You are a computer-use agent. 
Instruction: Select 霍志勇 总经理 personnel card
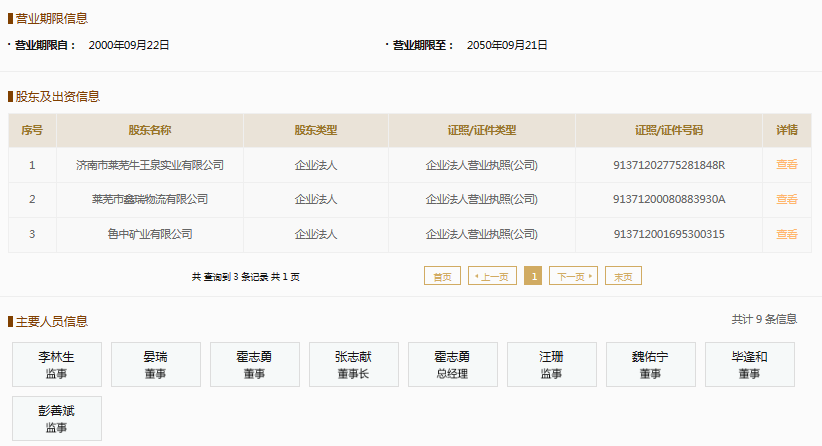452,364
